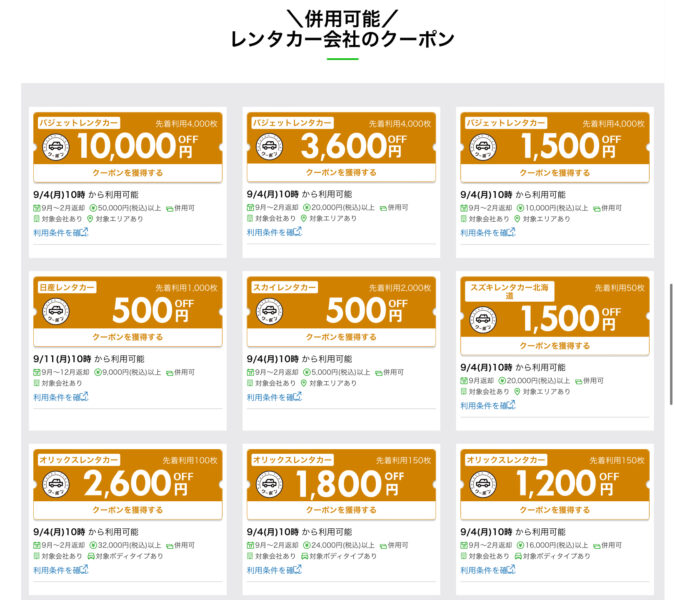This screenshot has width=675, height=600.
Task: Click car icon on ORIX 2,600円 coupon
Action: (x=56, y=484)
